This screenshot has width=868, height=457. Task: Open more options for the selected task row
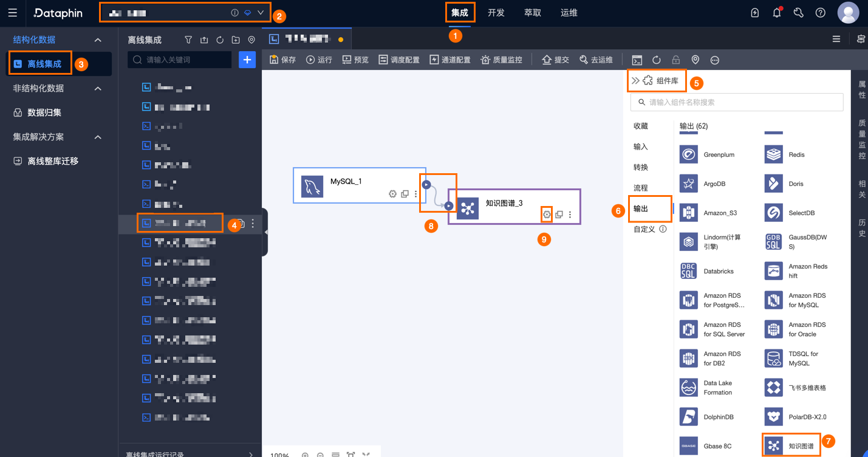point(253,224)
